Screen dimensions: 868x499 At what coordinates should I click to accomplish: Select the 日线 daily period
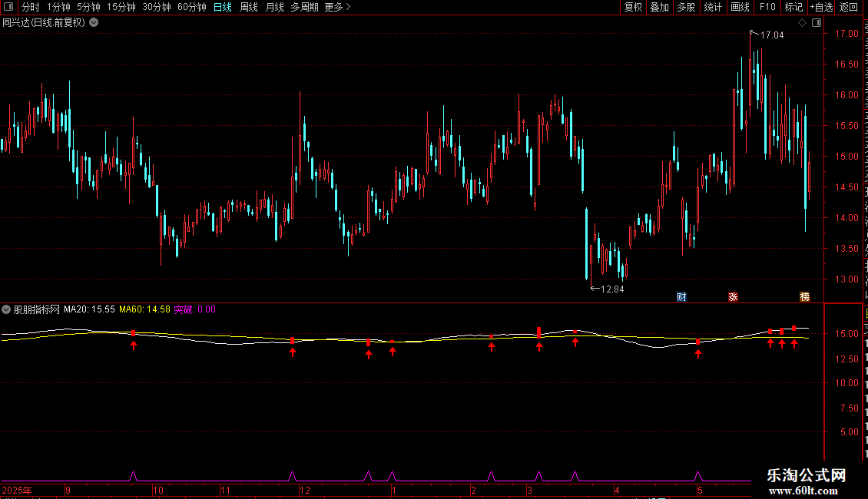[223, 7]
